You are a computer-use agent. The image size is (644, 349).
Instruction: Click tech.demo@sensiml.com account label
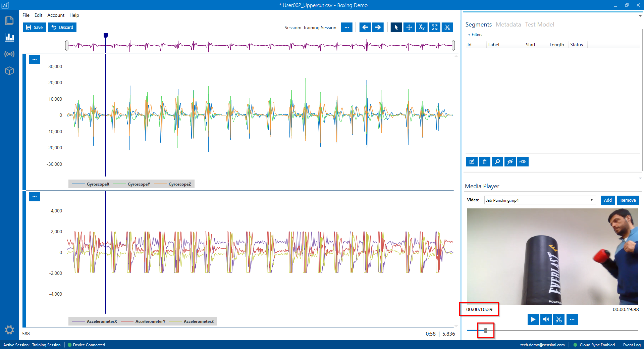[x=542, y=345]
